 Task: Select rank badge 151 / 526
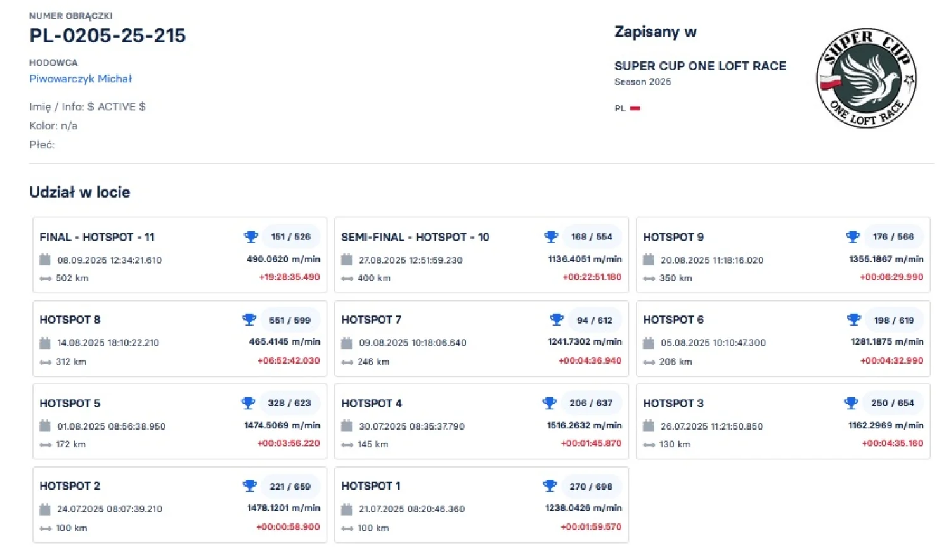(x=290, y=237)
